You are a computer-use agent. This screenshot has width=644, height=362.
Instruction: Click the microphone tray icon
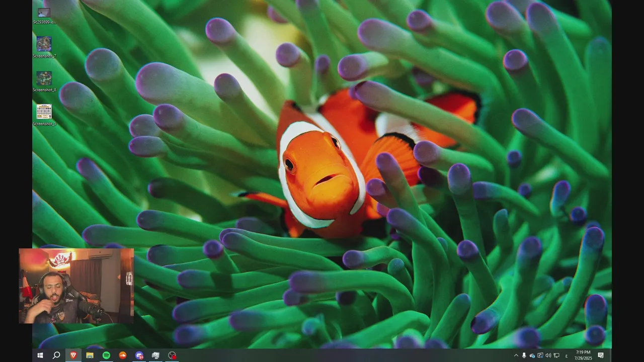524,355
